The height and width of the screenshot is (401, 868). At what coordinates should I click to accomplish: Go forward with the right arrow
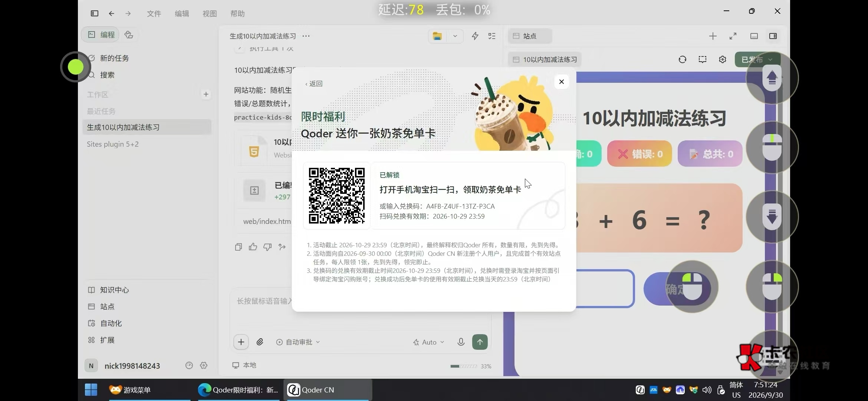(x=128, y=13)
